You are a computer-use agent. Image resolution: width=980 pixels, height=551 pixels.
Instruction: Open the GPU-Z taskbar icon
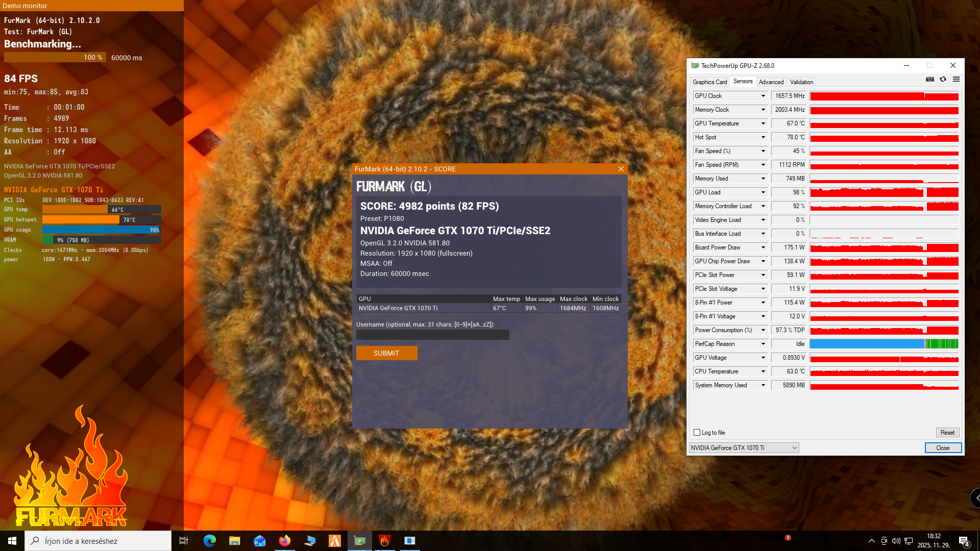(360, 541)
